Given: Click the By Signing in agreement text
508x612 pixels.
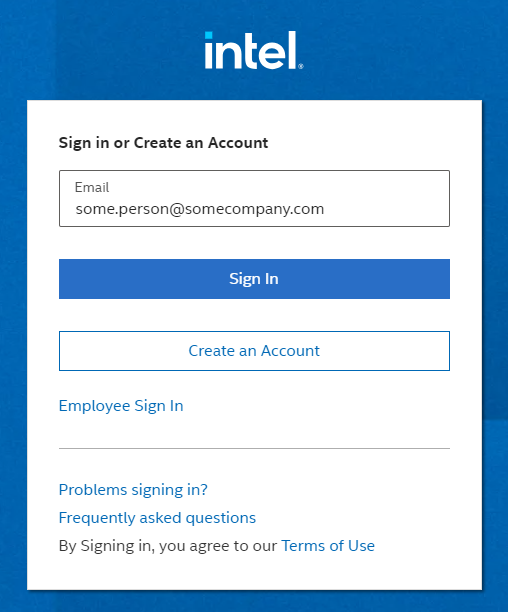Looking at the screenshot, I should (168, 546).
